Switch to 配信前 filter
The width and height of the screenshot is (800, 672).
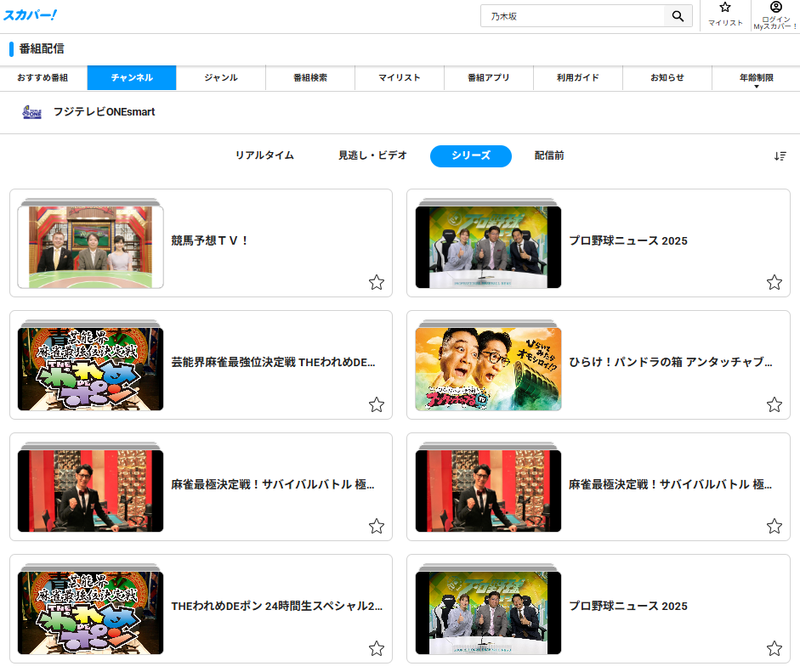tap(549, 155)
